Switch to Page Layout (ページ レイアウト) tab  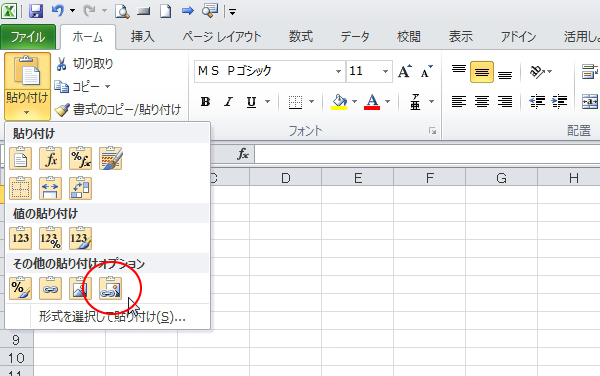[x=222, y=37]
